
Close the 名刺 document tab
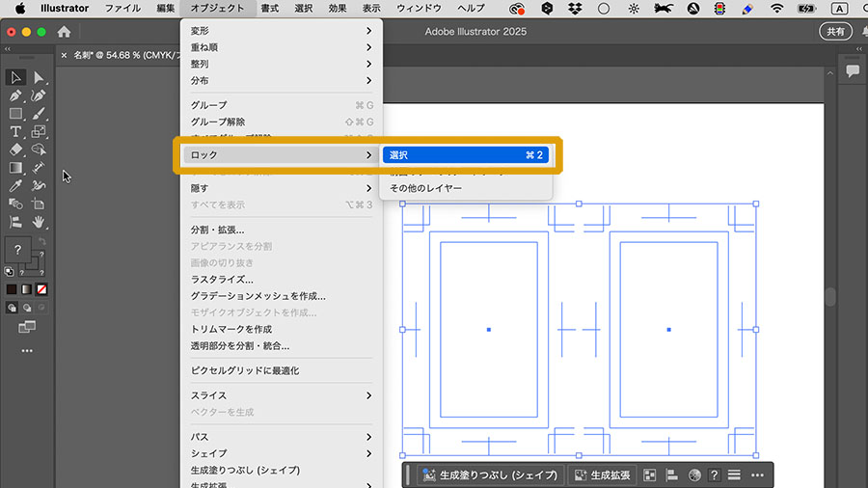(65, 55)
